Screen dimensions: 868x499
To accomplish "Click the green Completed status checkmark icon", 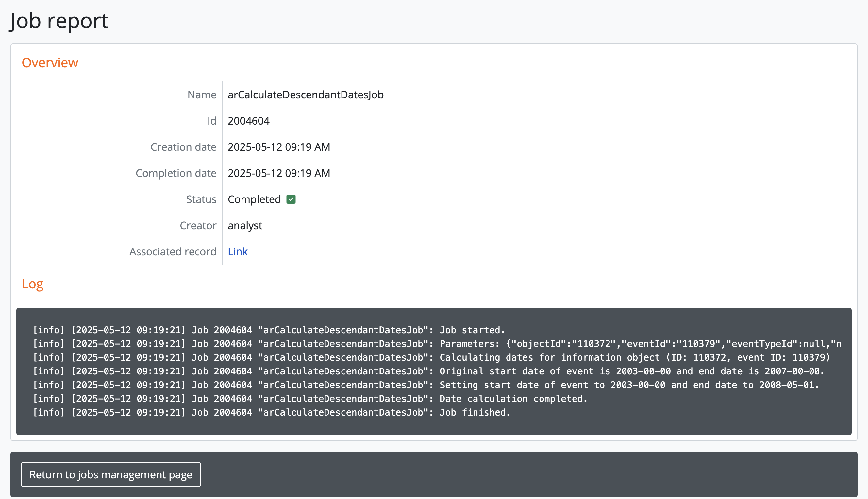I will click(291, 199).
